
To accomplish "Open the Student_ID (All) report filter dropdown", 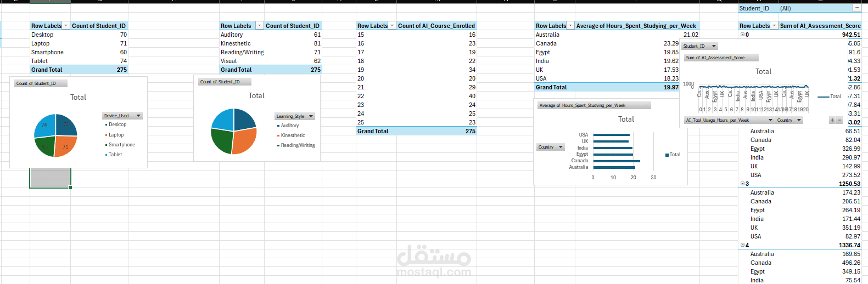I will 856,8.
